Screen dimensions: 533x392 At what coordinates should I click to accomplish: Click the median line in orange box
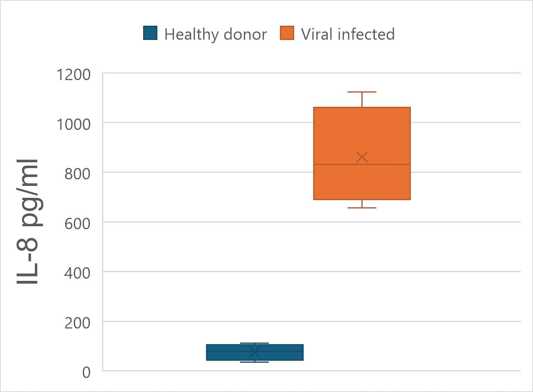click(x=362, y=164)
